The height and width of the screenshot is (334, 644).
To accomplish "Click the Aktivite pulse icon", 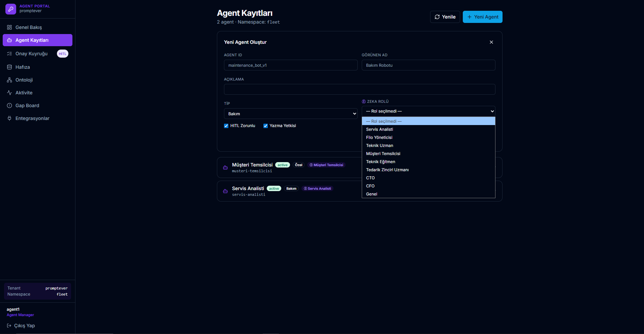I will (x=9, y=93).
